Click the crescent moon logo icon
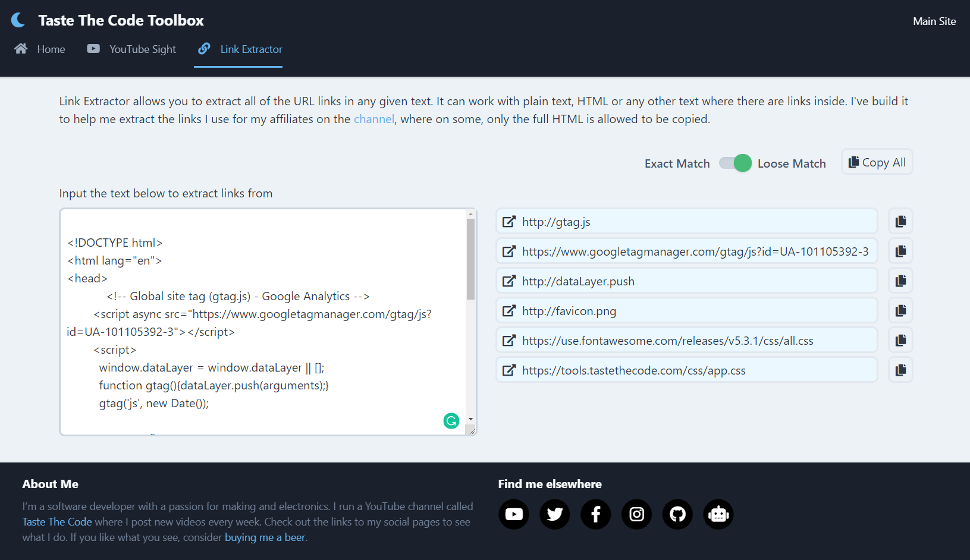The width and height of the screenshot is (970, 560). pyautogui.click(x=18, y=20)
